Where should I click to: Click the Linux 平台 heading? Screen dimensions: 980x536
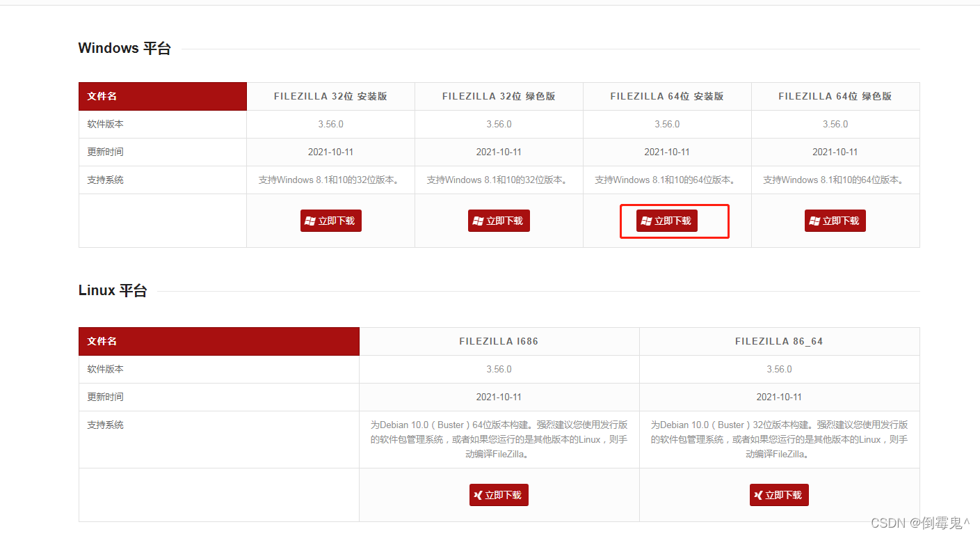[113, 290]
